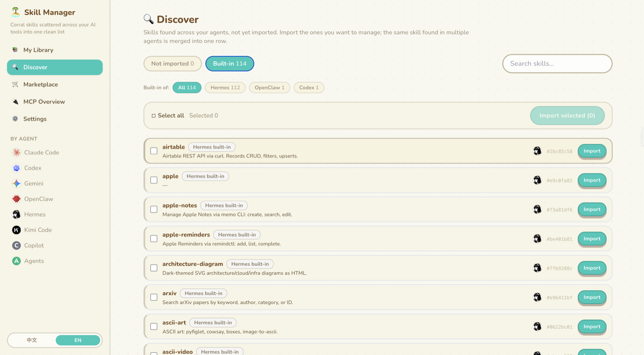The height and width of the screenshot is (355, 644).
Task: Click the Gemini agent icon
Action: pyautogui.click(x=17, y=183)
